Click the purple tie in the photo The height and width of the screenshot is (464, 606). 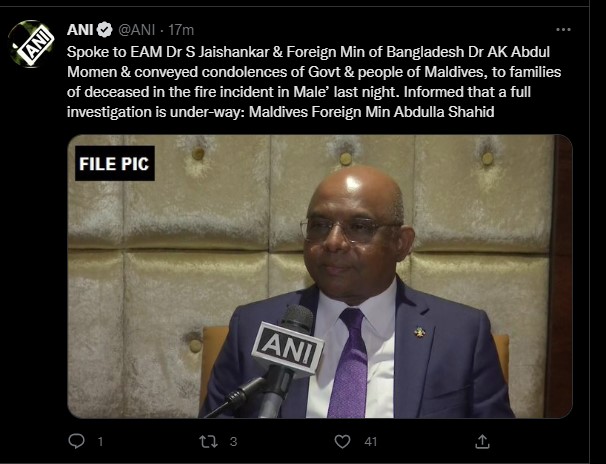349,363
